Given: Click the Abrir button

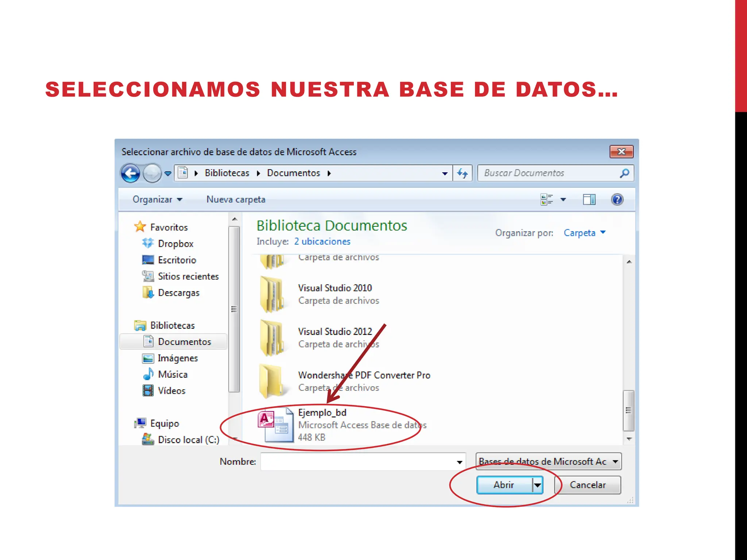Looking at the screenshot, I should pyautogui.click(x=504, y=485).
